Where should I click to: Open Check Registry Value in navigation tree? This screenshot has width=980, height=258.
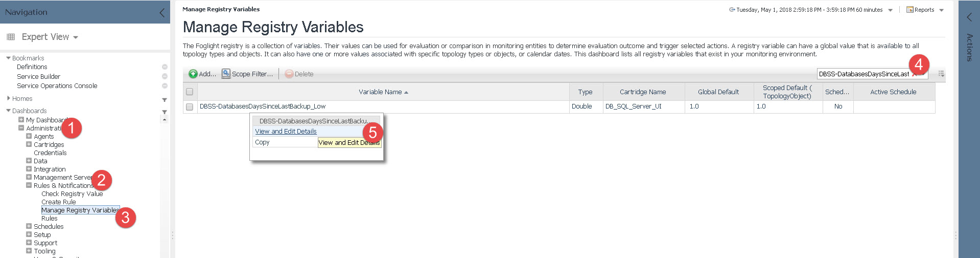click(x=72, y=194)
